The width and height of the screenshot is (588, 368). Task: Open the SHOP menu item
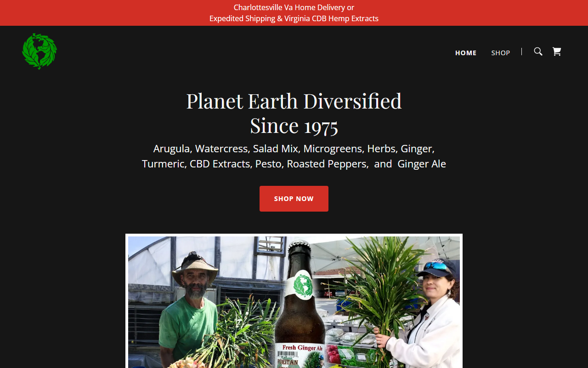tap(501, 53)
